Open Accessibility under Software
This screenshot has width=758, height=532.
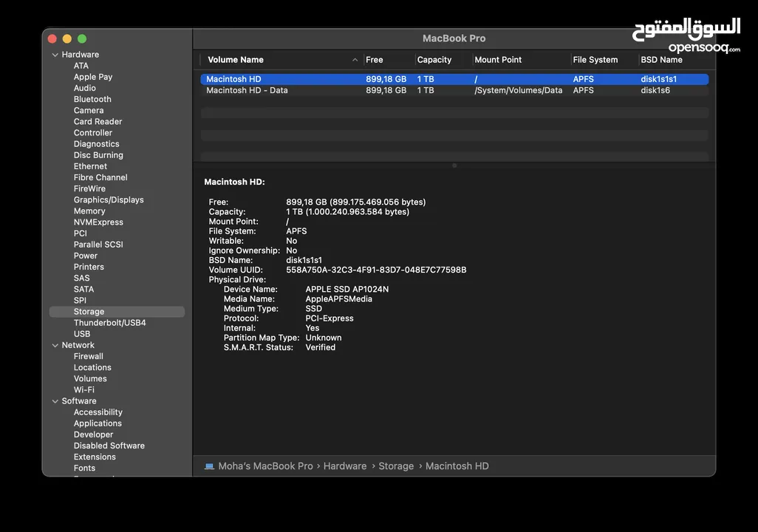(x=98, y=412)
